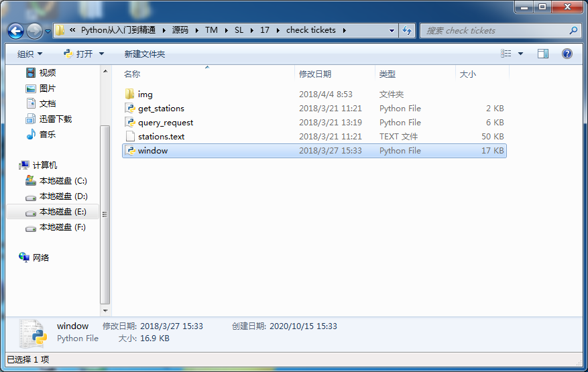Click the Forward navigation arrow
Screen dimensions: 588x372
click(x=34, y=31)
